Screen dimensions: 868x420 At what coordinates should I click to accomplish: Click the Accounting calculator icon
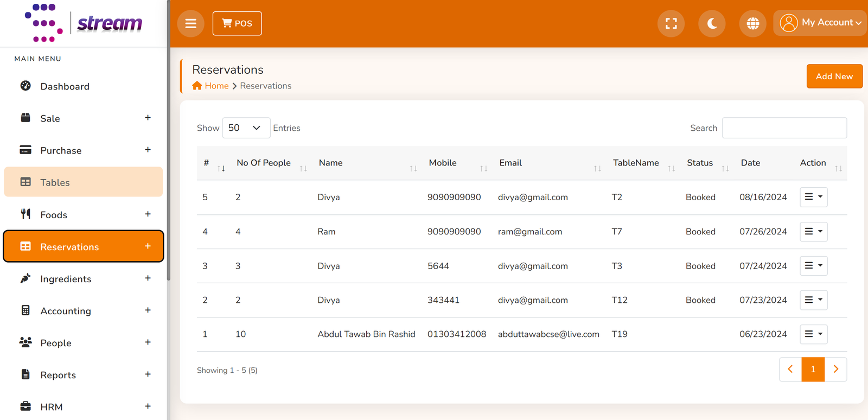pyautogui.click(x=25, y=310)
